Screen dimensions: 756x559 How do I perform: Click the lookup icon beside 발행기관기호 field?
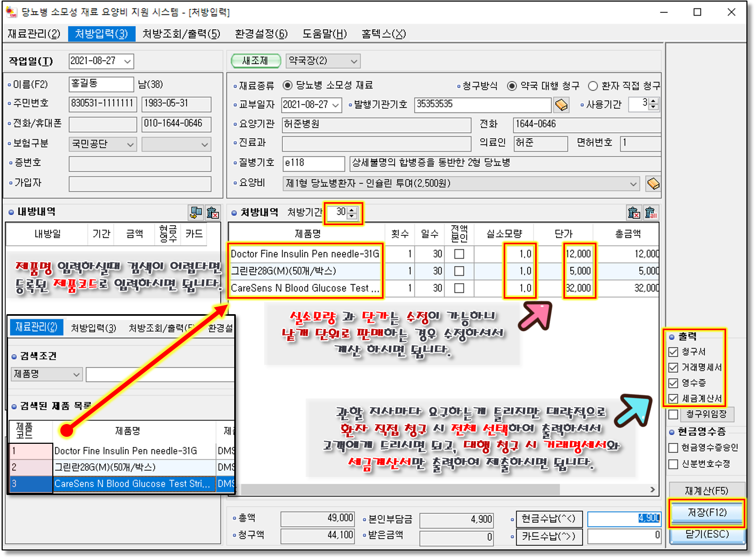pos(561,105)
